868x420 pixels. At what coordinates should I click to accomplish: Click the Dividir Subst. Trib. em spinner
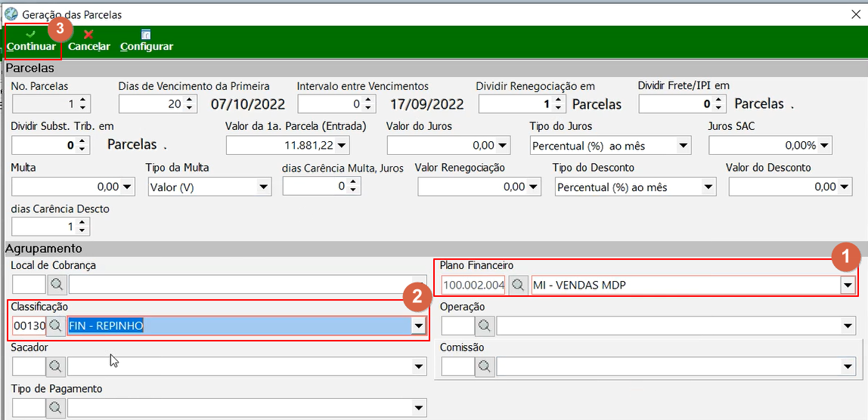pyautogui.click(x=82, y=146)
